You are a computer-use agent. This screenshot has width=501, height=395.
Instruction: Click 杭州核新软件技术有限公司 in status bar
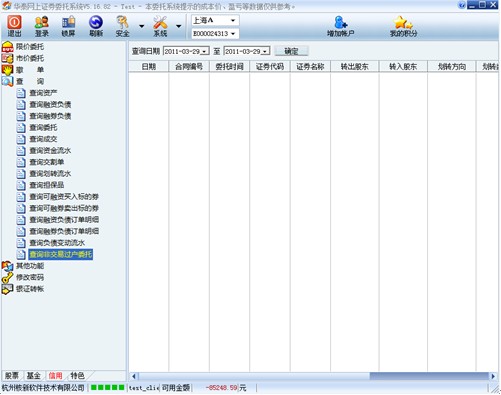[43, 388]
